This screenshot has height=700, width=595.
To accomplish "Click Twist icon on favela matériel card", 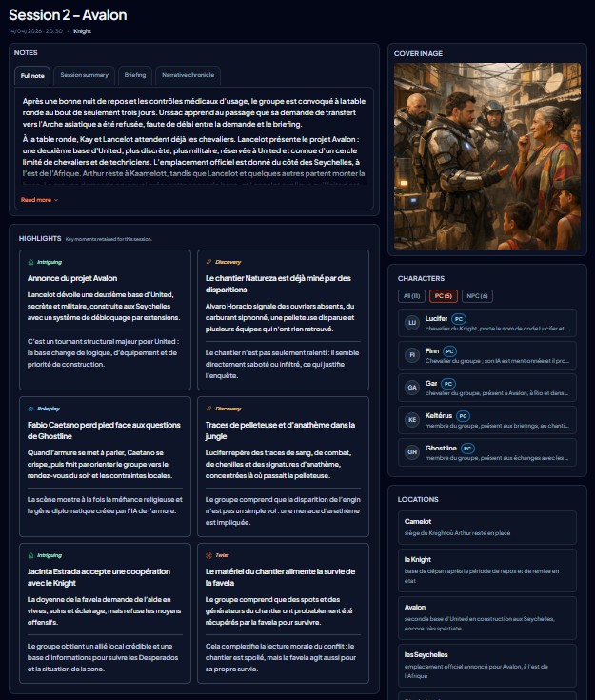I will pos(209,554).
